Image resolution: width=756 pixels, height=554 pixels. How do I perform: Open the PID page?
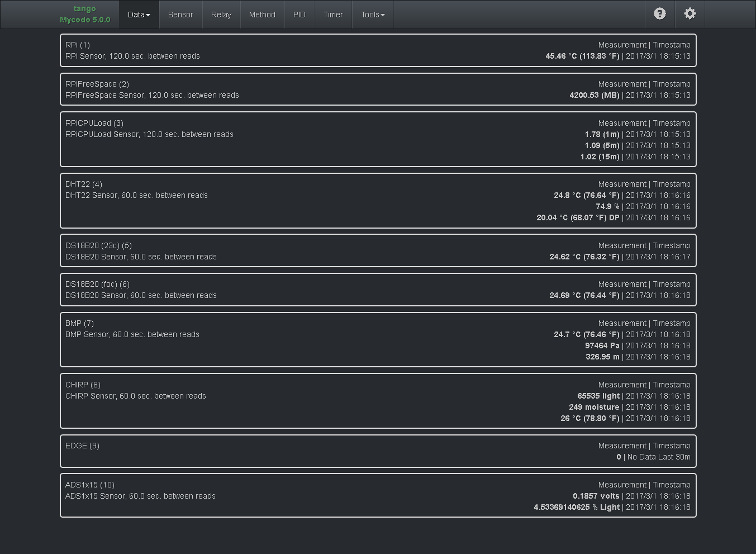coord(299,15)
